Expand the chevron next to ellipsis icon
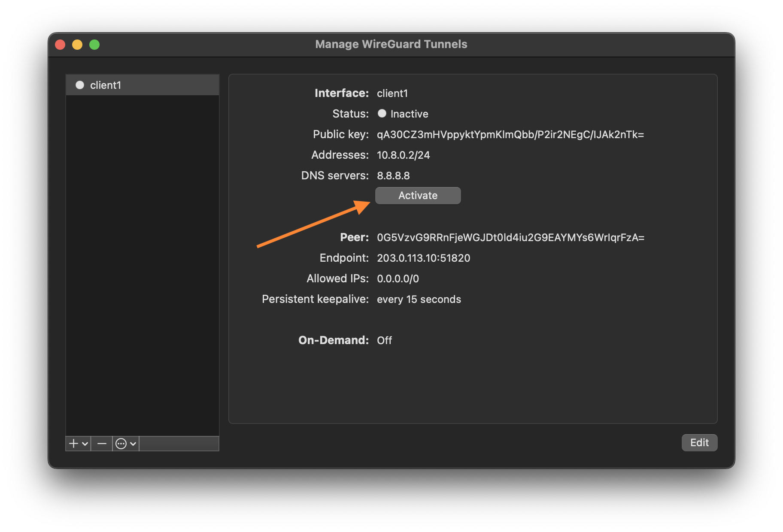The image size is (783, 532). (x=133, y=444)
